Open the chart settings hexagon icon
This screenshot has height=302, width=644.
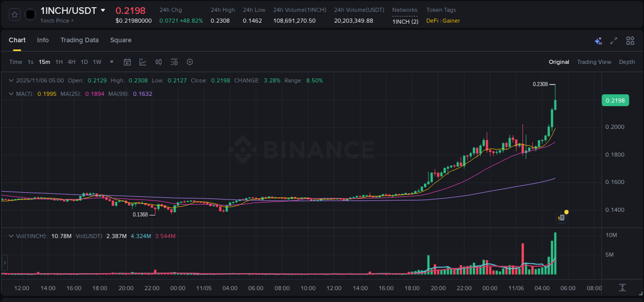(x=190, y=62)
